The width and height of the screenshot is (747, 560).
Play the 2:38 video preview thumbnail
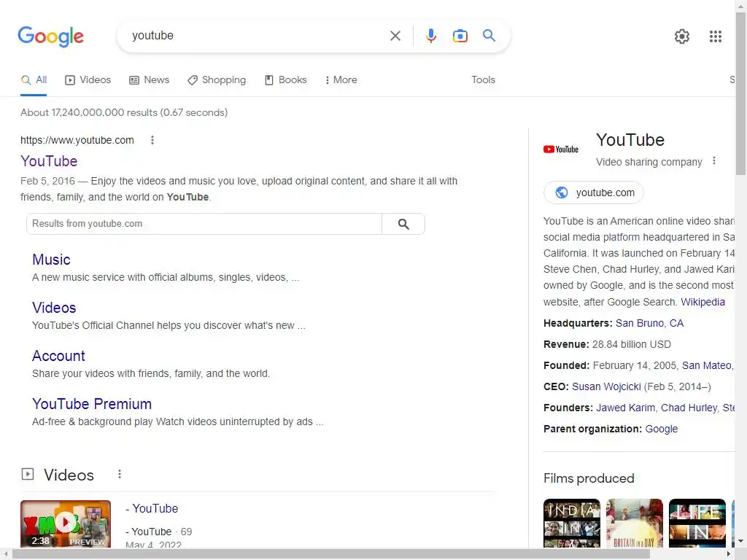coord(66,524)
